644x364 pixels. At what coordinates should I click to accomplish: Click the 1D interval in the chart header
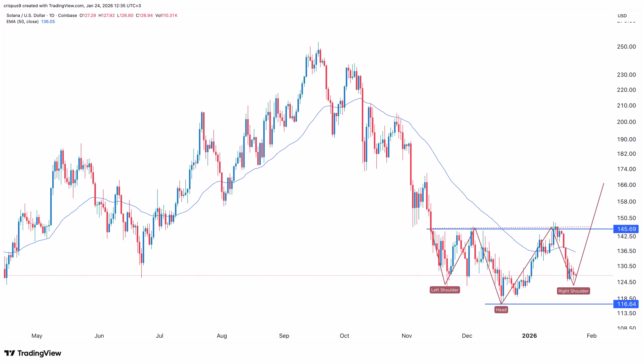point(52,15)
